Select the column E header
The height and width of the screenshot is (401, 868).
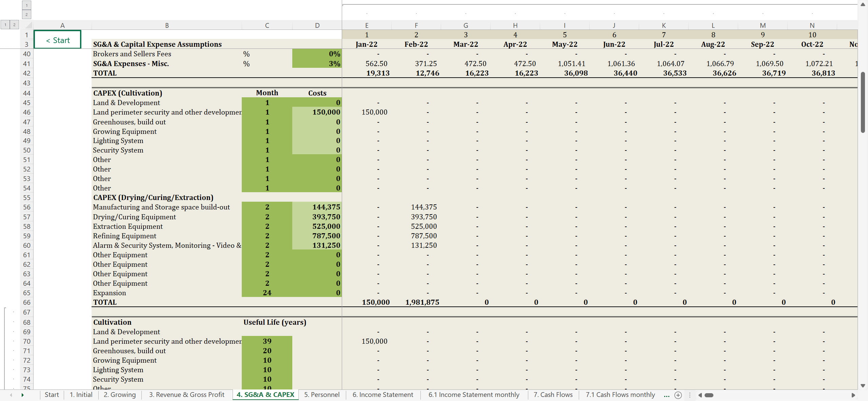pyautogui.click(x=367, y=25)
